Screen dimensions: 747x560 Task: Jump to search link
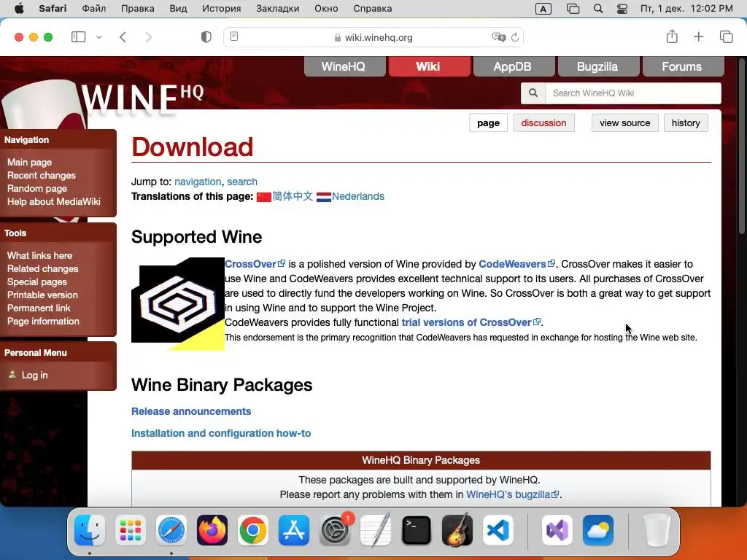(242, 182)
